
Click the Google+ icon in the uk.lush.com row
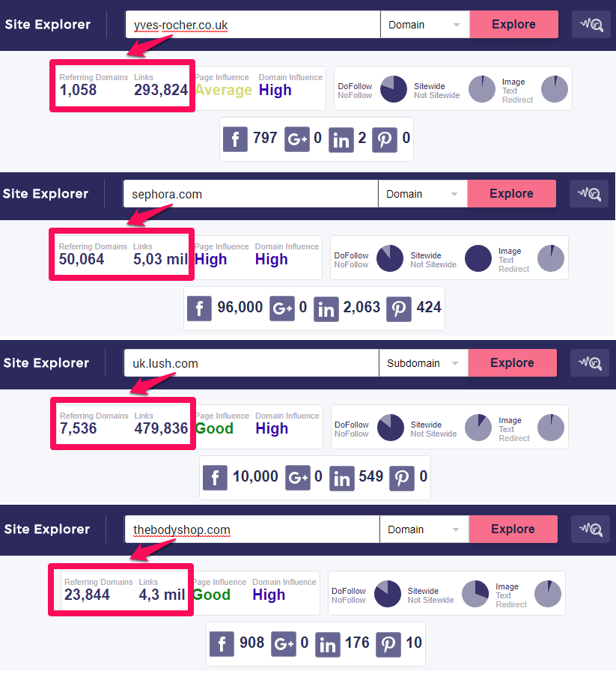click(x=298, y=478)
